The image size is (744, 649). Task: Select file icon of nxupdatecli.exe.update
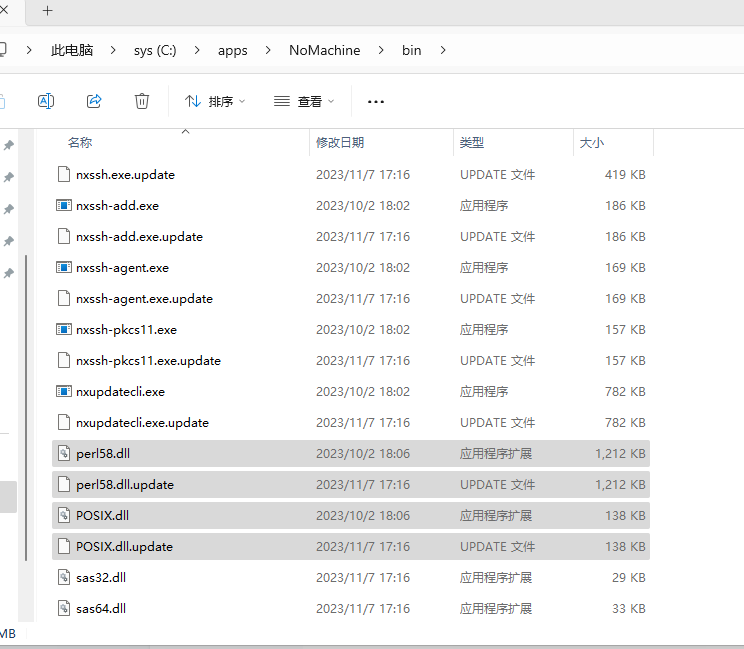[x=64, y=422]
